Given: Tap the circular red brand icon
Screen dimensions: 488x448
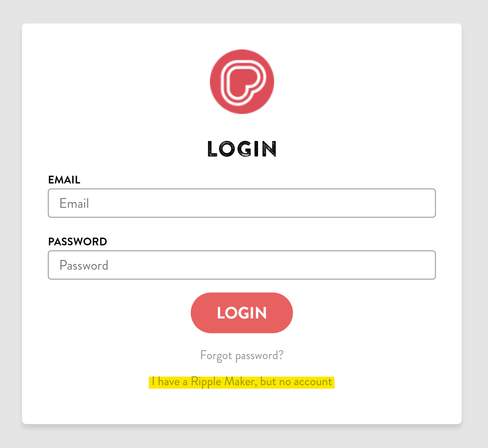Looking at the screenshot, I should click(x=242, y=82).
